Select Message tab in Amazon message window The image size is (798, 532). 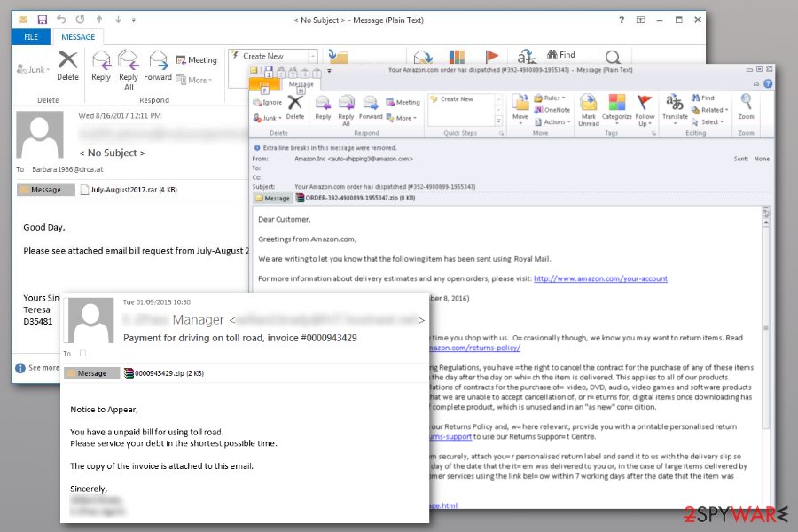tap(301, 84)
